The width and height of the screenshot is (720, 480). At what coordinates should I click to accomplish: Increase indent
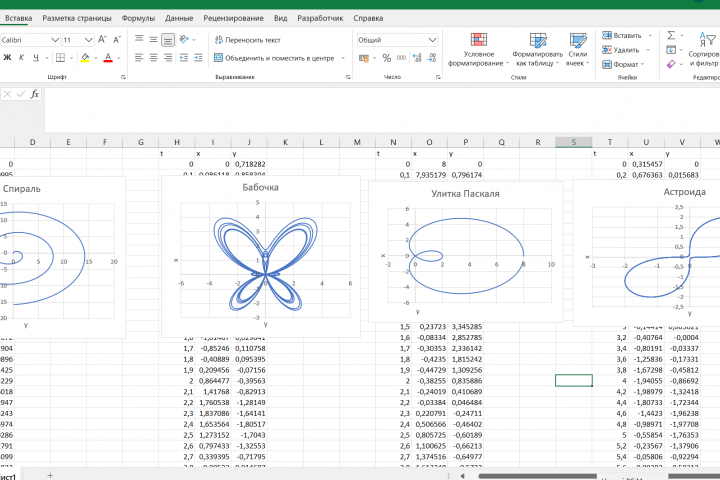tap(198, 58)
